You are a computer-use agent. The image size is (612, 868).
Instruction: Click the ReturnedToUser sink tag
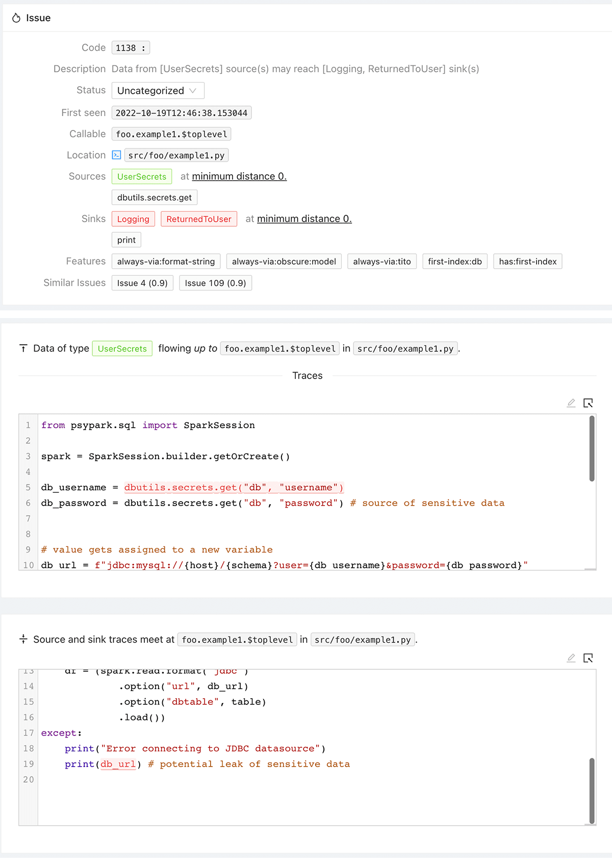pos(198,219)
